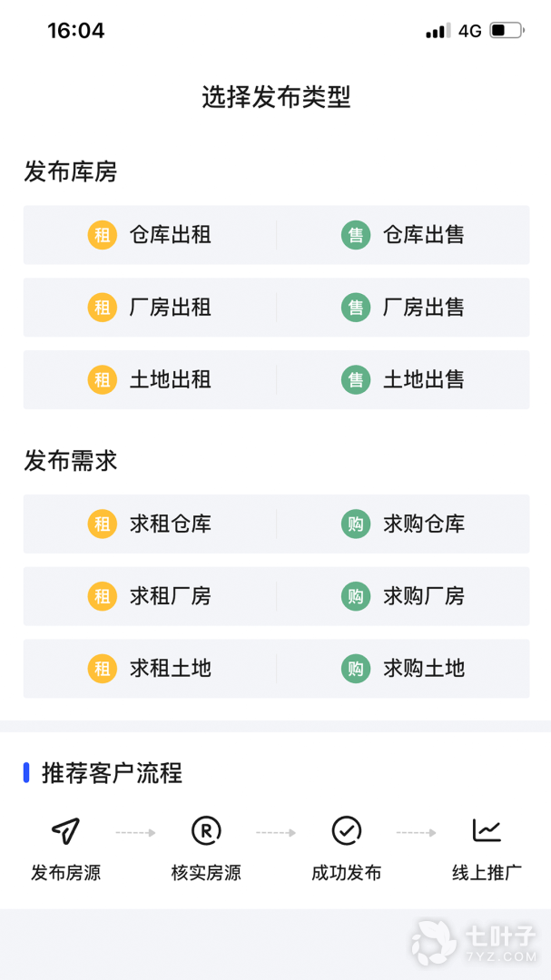Tap the line chart 线上推广 icon
551x980 pixels.
(487, 829)
